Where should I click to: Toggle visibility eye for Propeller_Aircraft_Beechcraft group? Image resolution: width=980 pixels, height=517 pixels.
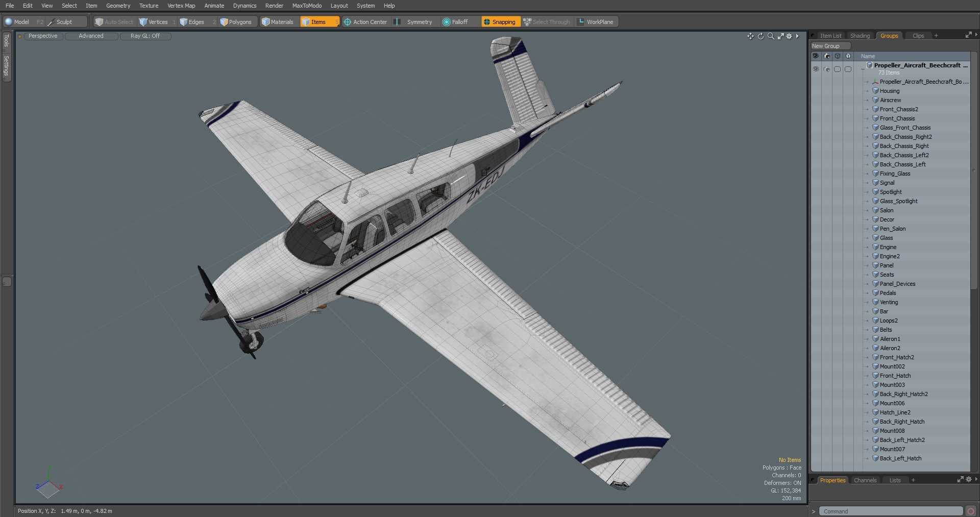(816, 69)
